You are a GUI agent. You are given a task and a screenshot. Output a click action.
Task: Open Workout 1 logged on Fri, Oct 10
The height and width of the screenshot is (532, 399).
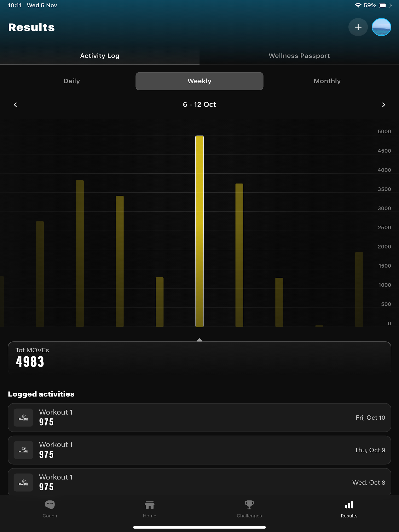(x=199, y=418)
